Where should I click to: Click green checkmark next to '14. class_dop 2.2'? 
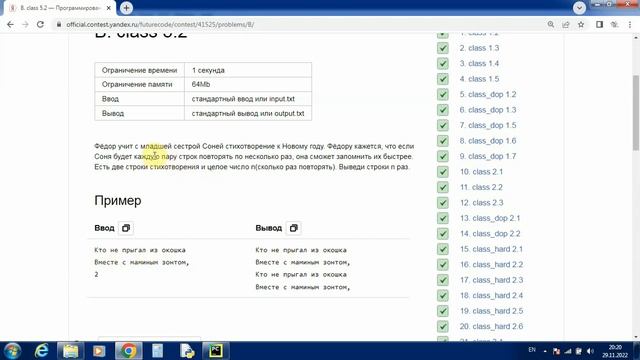[443, 234]
